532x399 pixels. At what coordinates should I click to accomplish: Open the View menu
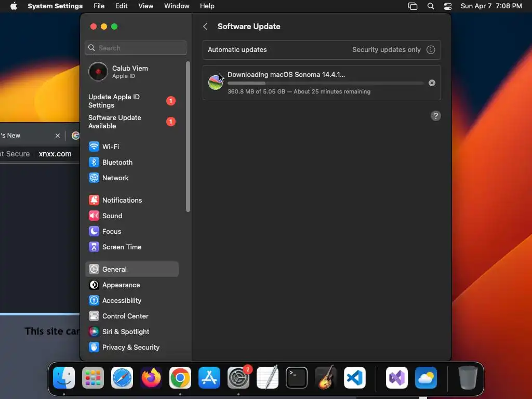click(x=146, y=6)
